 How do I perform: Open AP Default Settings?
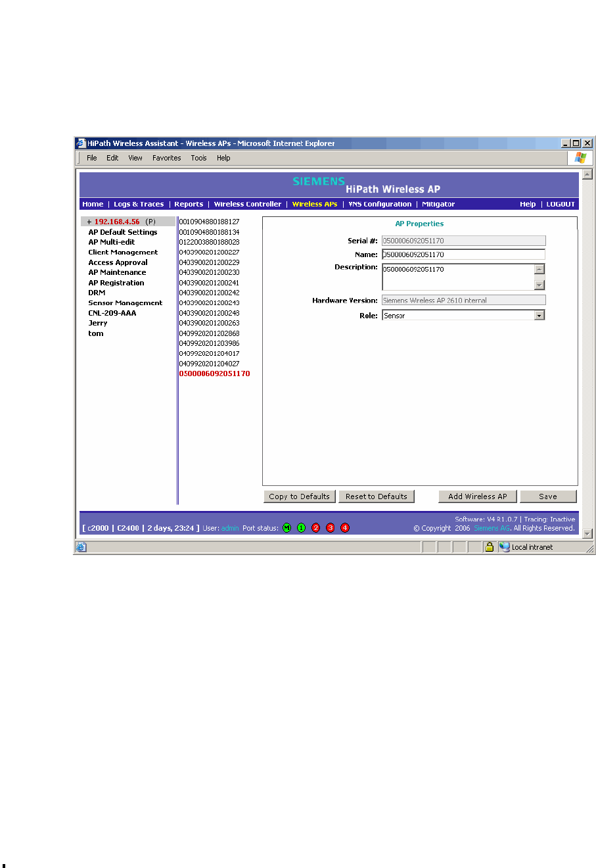[x=123, y=232]
